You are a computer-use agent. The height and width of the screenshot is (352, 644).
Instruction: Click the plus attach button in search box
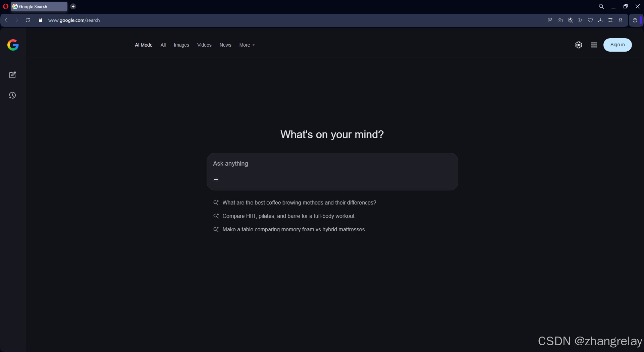tap(216, 180)
